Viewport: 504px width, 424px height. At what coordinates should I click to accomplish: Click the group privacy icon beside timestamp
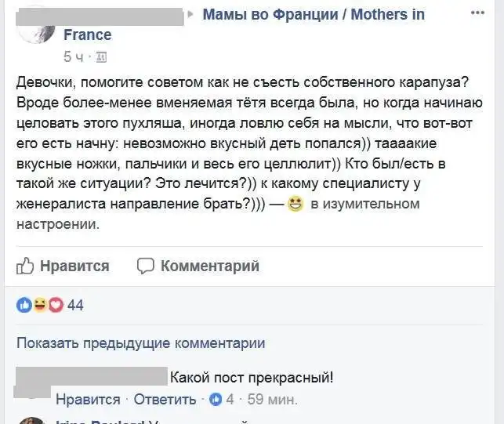100,57
